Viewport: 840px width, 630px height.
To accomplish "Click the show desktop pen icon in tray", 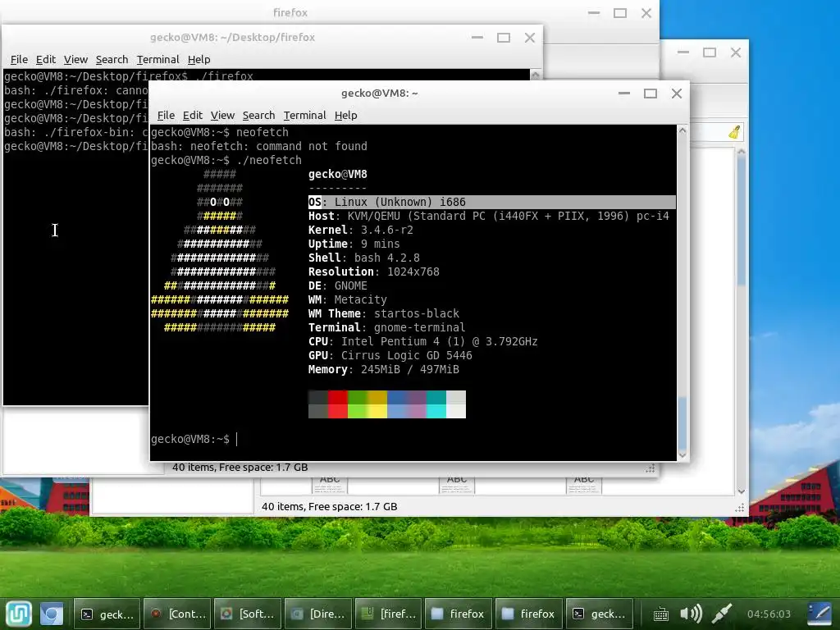I will (819, 614).
